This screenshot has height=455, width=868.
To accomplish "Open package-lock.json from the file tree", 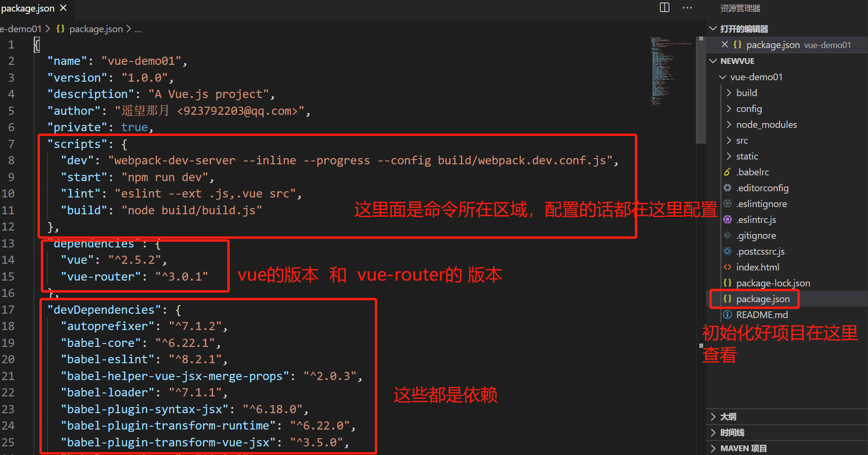I will point(773,283).
